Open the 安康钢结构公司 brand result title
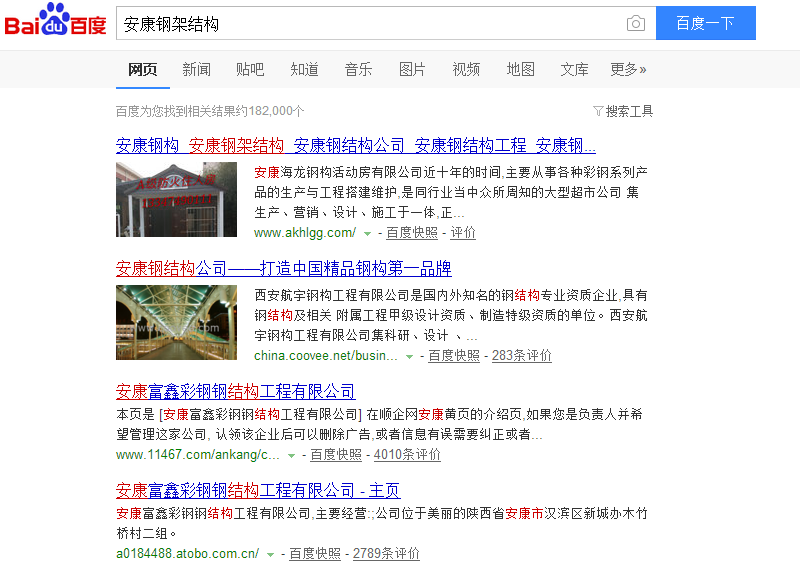The image size is (800, 561). [x=284, y=268]
